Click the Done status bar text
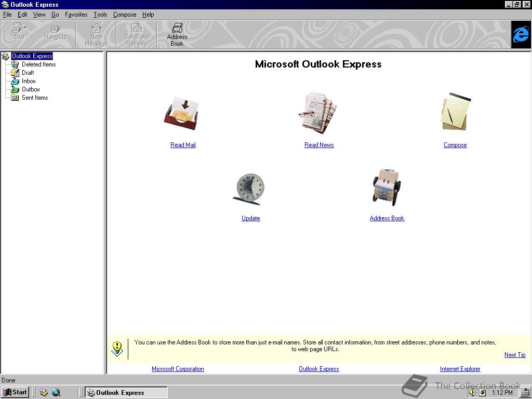The height and width of the screenshot is (399, 532). (x=8, y=380)
